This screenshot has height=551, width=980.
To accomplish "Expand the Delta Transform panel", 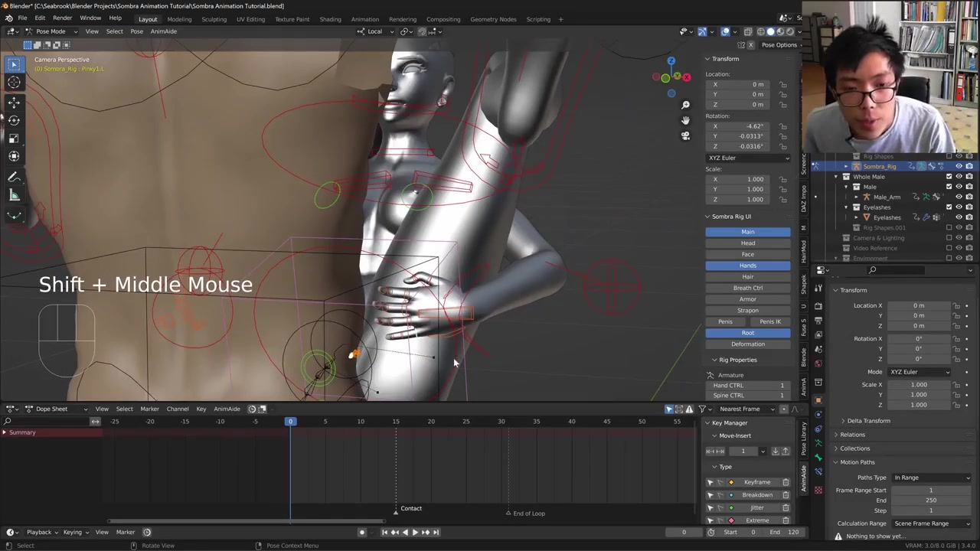I will tap(868, 421).
